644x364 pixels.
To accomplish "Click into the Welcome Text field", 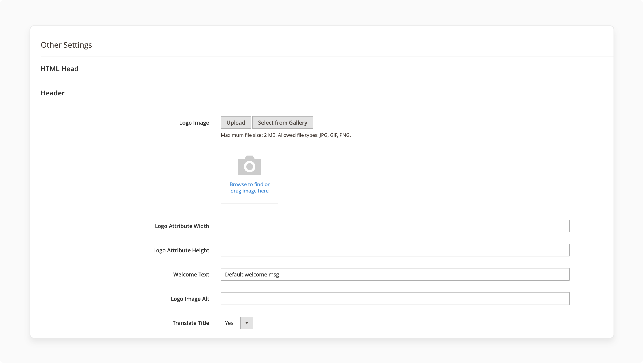I will (395, 275).
